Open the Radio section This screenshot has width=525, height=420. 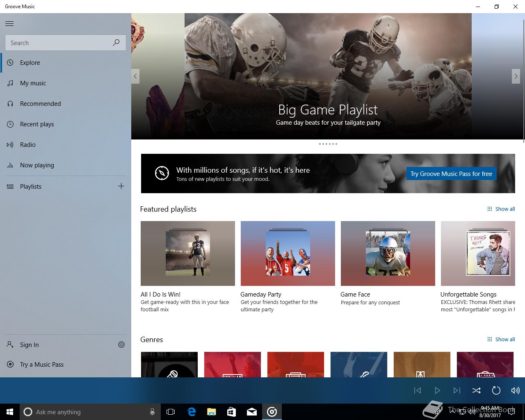click(66, 145)
